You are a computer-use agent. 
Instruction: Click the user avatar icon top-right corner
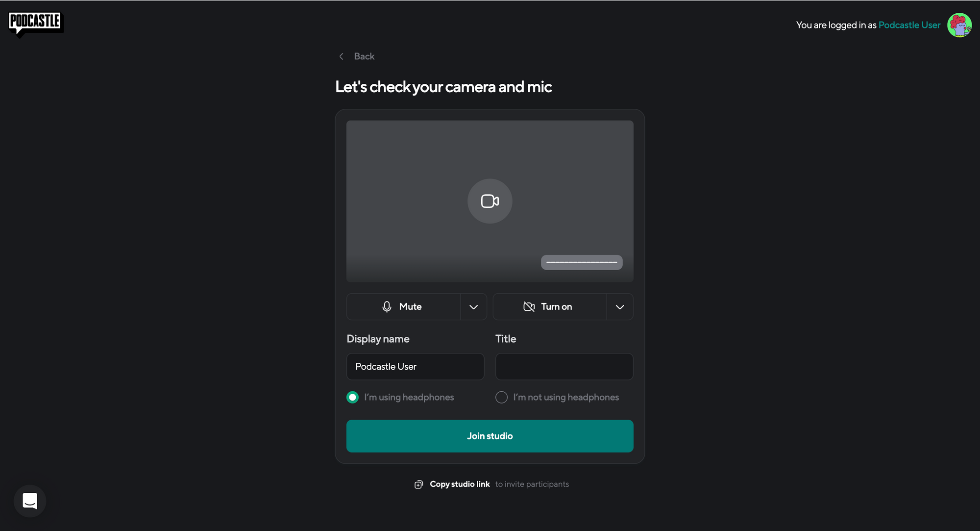coord(960,25)
